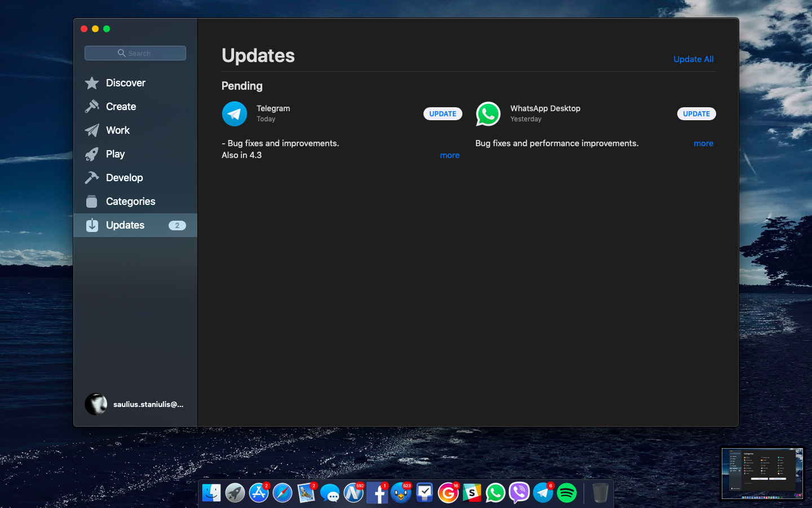Open the Work paper plane section
The image size is (812, 508).
coord(117,130)
